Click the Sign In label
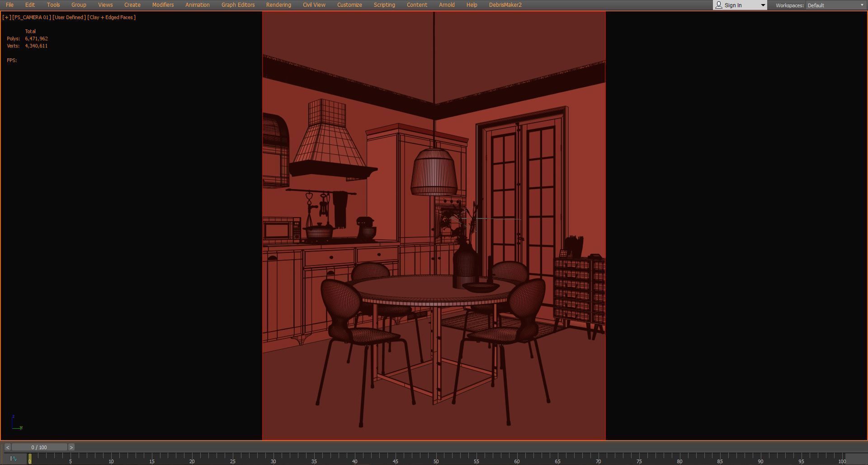 733,5
